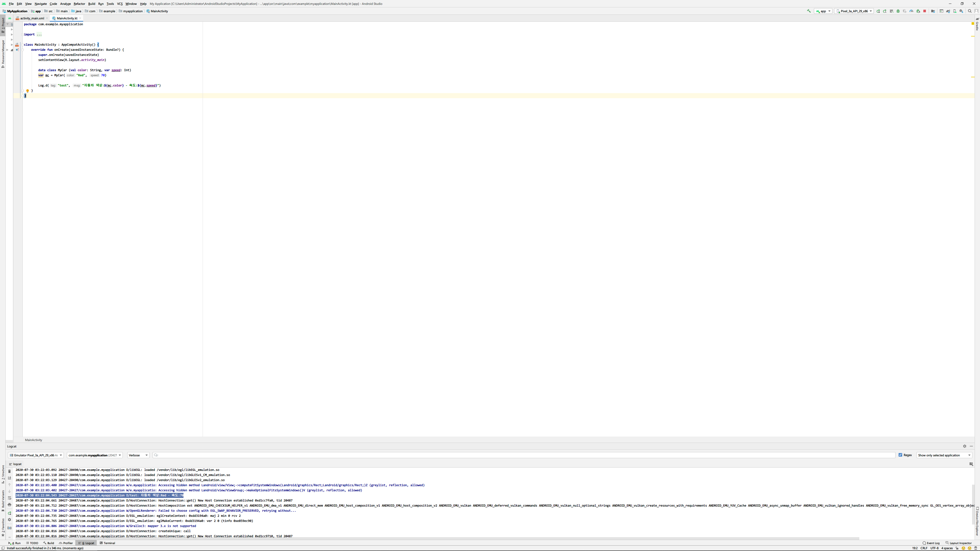Clear logcat with the trash icon

click(x=9, y=471)
